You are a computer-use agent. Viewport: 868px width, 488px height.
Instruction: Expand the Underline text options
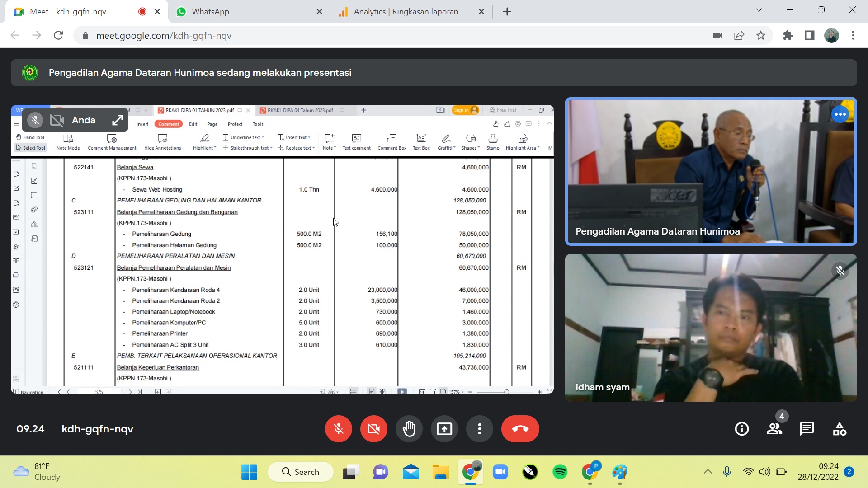coord(243,137)
